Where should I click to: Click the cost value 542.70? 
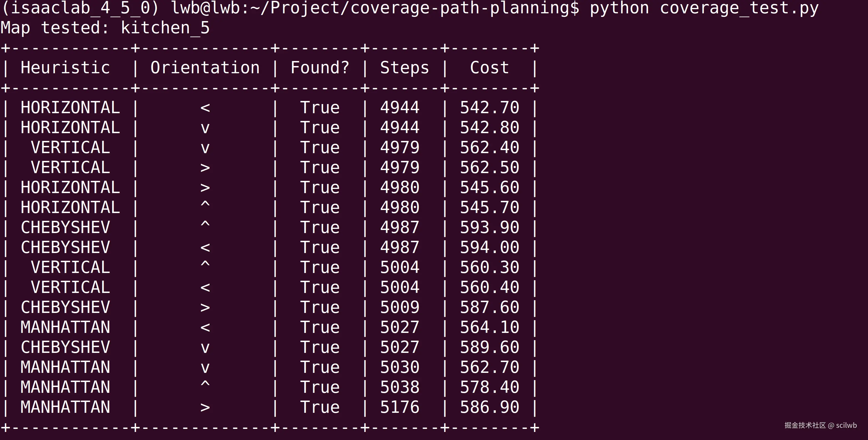(489, 108)
